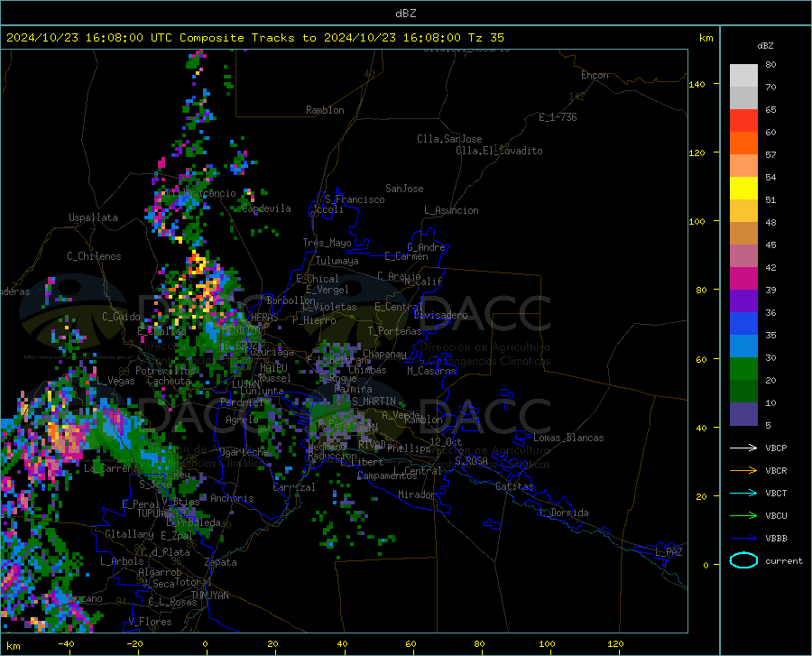Select the light gray swatch between 70 and 80
The image size is (812, 656).
743,76
